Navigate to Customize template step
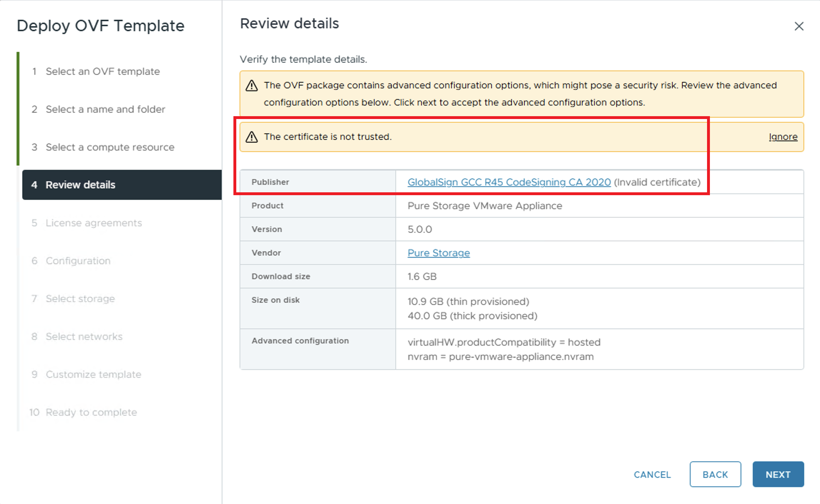 tap(93, 374)
